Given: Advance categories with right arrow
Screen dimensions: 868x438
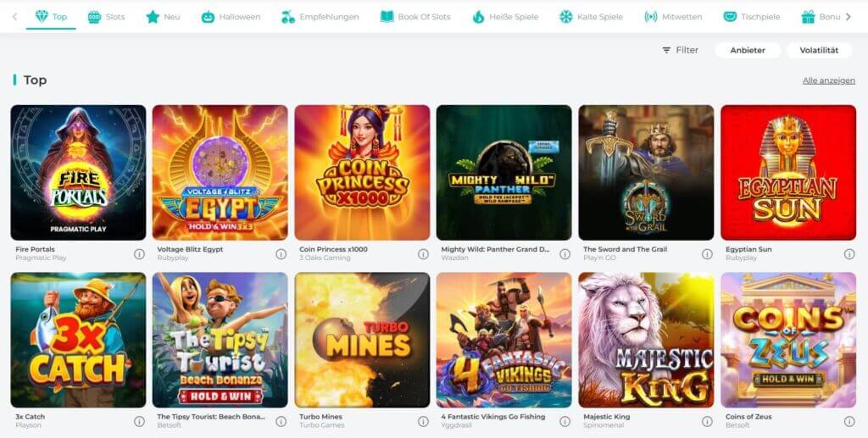Looking at the screenshot, I should (848, 17).
